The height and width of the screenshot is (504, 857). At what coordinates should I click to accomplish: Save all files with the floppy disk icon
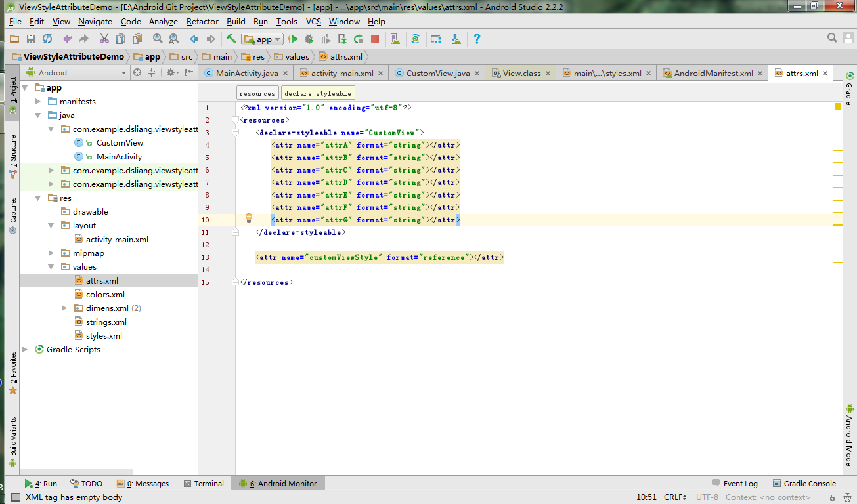pyautogui.click(x=30, y=39)
